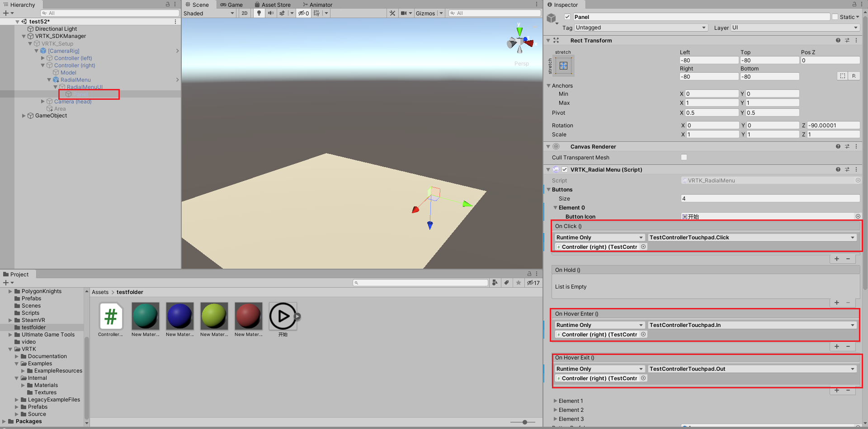Screen dimensions: 868x429
Task: Click the Button Icon object picker circle
Action: (x=858, y=216)
